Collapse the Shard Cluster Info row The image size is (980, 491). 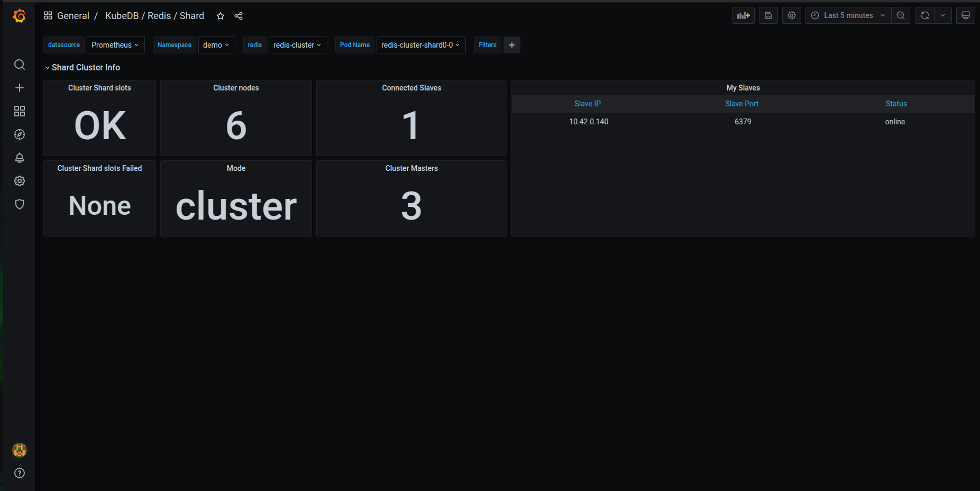[x=82, y=67]
